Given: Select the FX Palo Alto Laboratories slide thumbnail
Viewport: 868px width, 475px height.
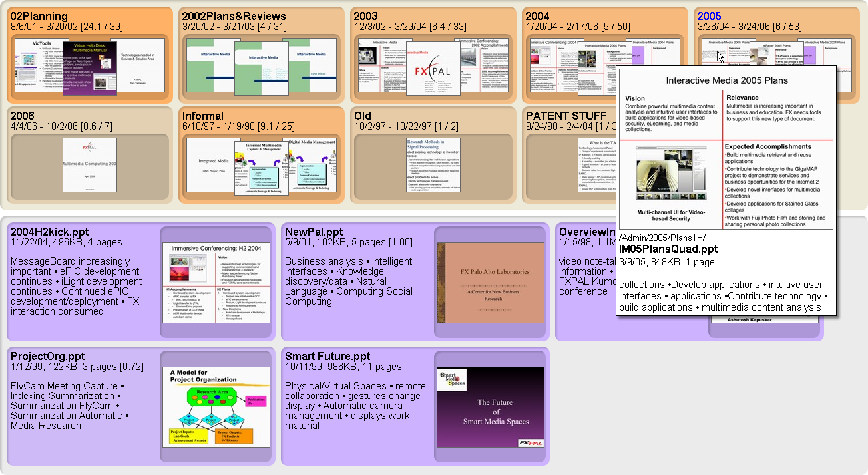Looking at the screenshot, I should point(490,283).
